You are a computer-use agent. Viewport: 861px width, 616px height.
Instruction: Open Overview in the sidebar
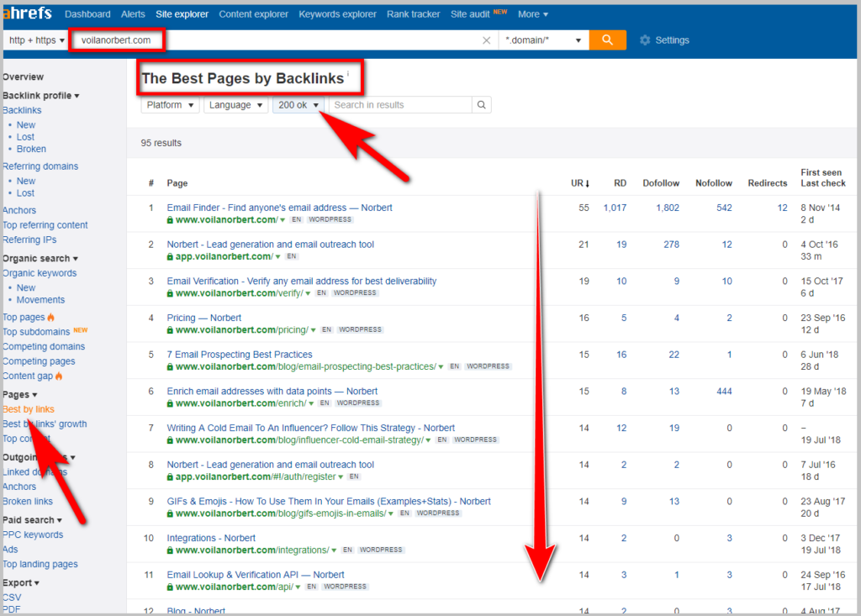coord(23,76)
